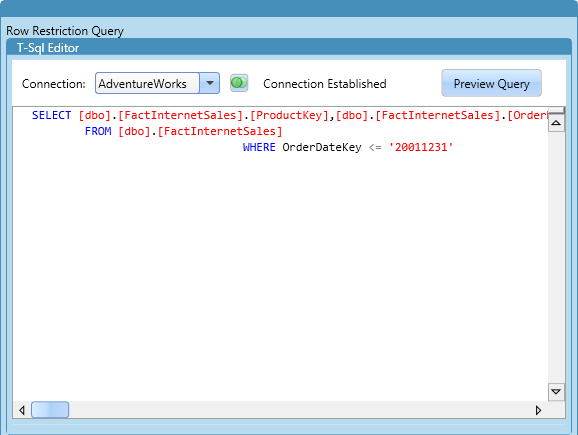Click the WHERE keyword in the query
578x435 pixels.
coord(259,147)
